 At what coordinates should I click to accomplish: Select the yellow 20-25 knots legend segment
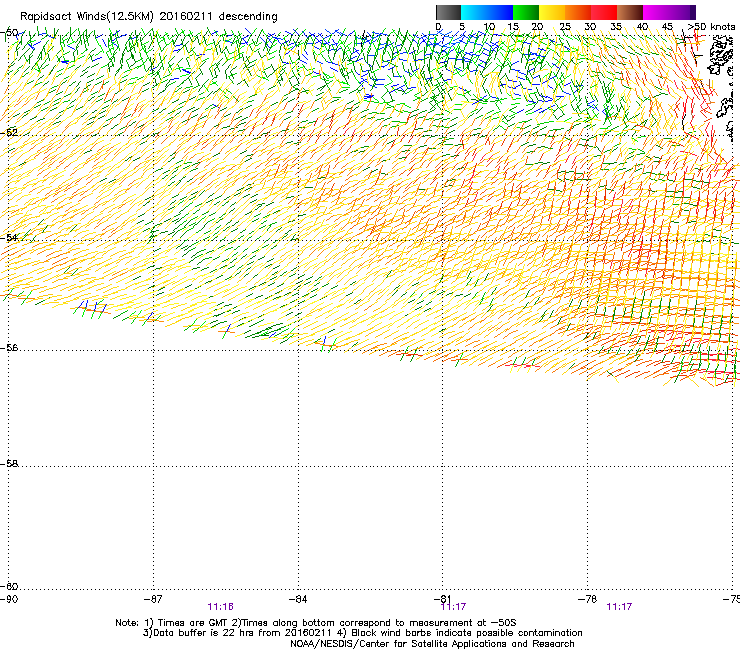(552, 12)
